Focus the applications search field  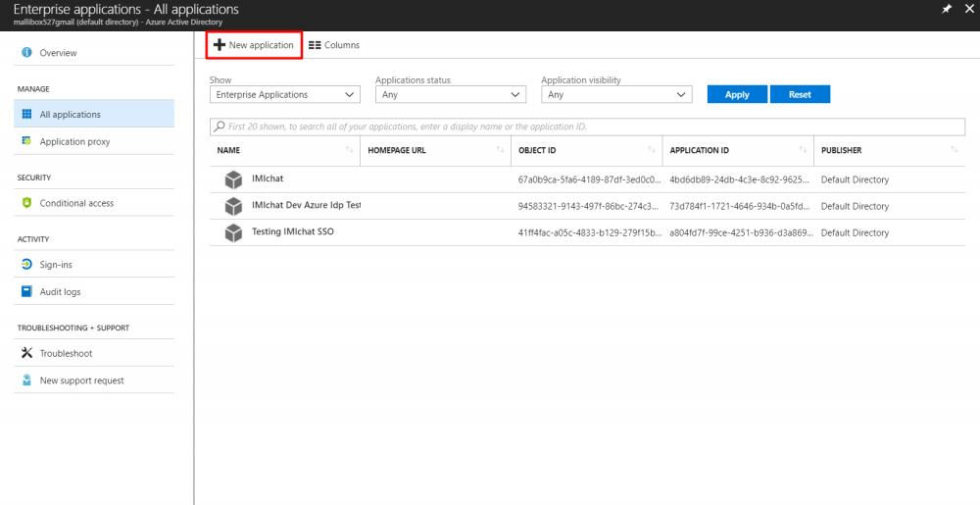point(587,126)
